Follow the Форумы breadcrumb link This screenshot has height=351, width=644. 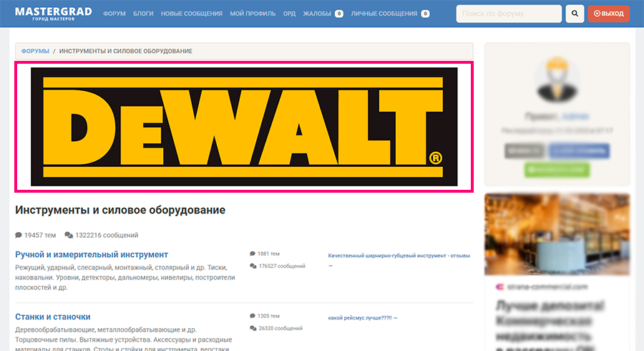pyautogui.click(x=35, y=51)
